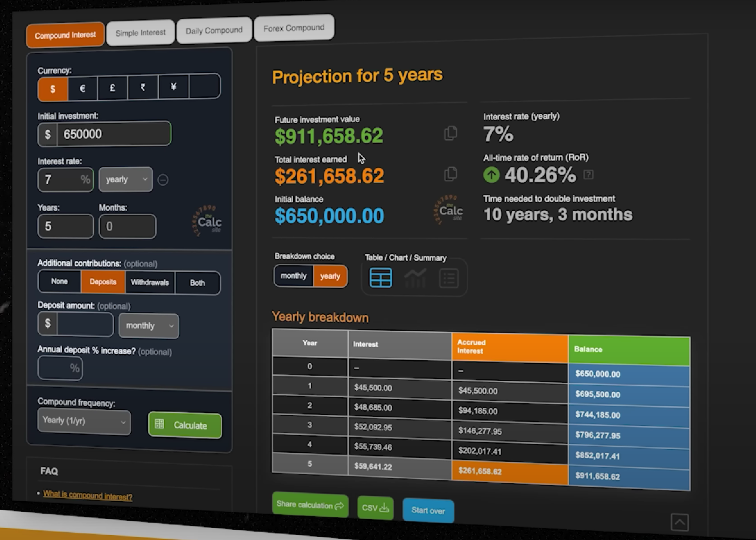Screen dimensions: 756x540
Task: Open the Forex Compound tab
Action: tap(294, 28)
